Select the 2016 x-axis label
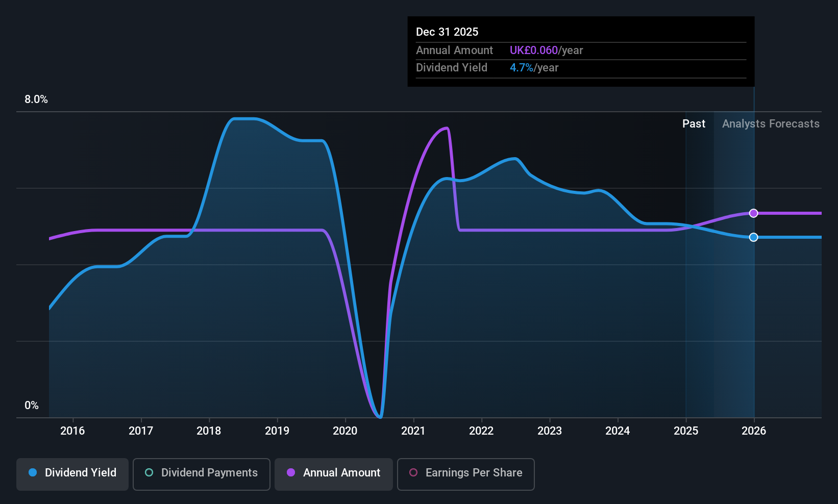Viewport: 838px width, 504px height. click(72, 431)
